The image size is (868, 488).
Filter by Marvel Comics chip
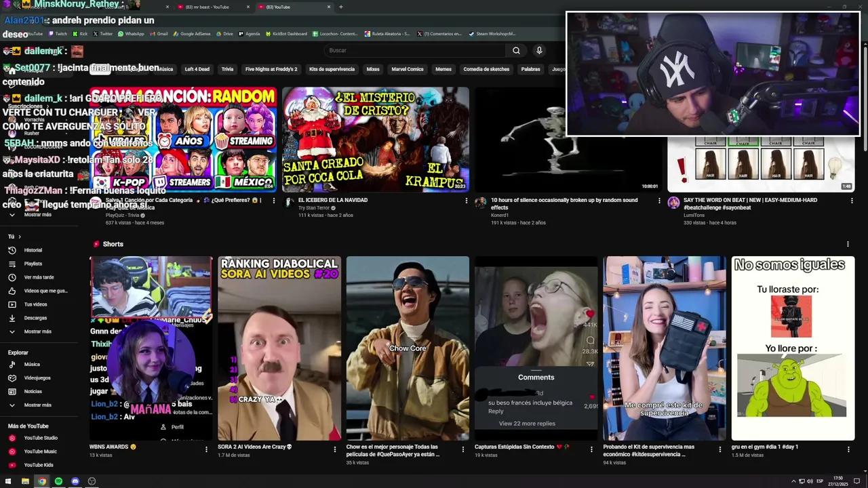coord(408,69)
